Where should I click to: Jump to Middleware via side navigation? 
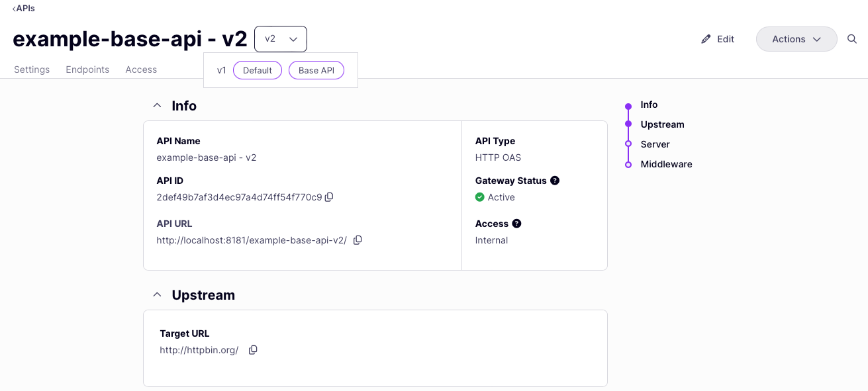click(x=666, y=164)
